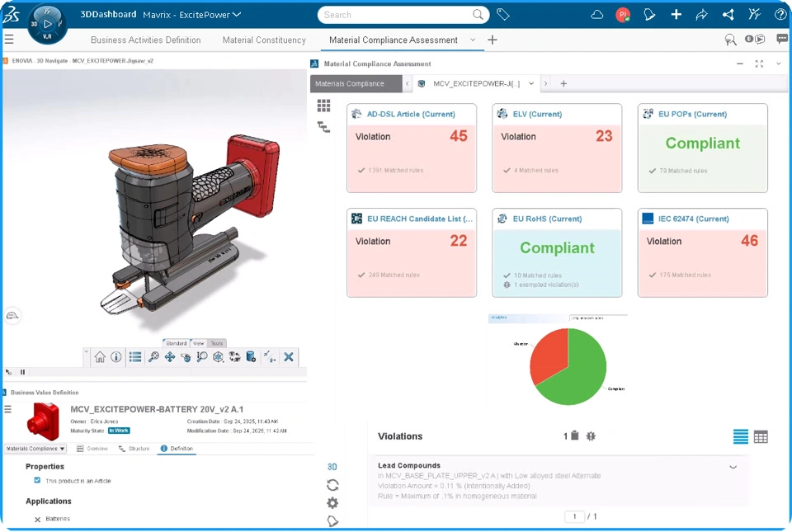Toggle 'This product is an Article' checkbox
The width and height of the screenshot is (792, 532).
click(x=37, y=481)
